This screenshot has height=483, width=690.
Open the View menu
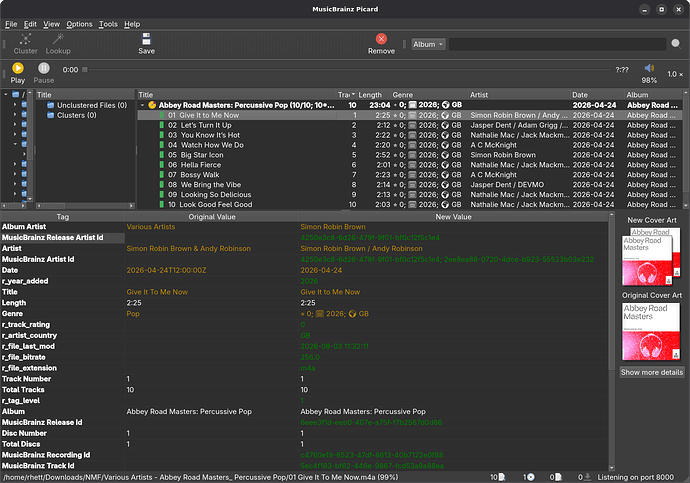point(51,24)
